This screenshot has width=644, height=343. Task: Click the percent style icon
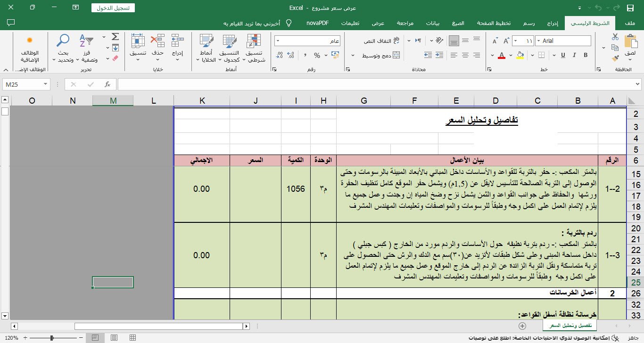click(x=317, y=56)
